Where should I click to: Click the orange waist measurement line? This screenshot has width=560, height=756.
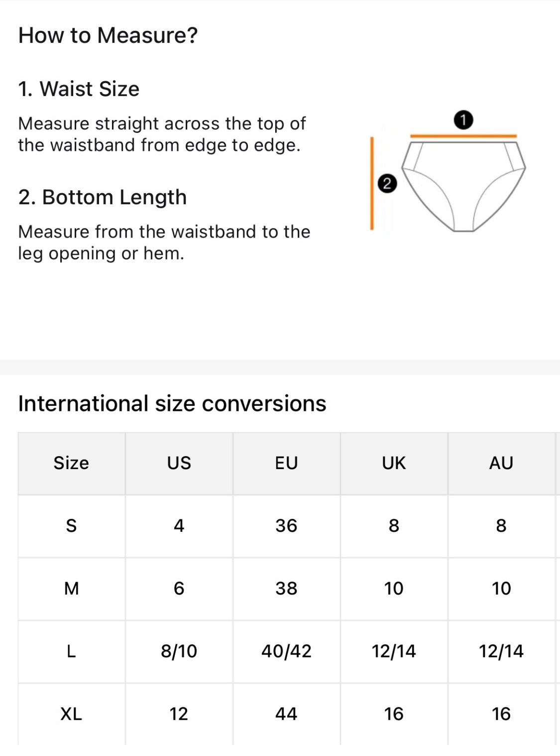463,135
